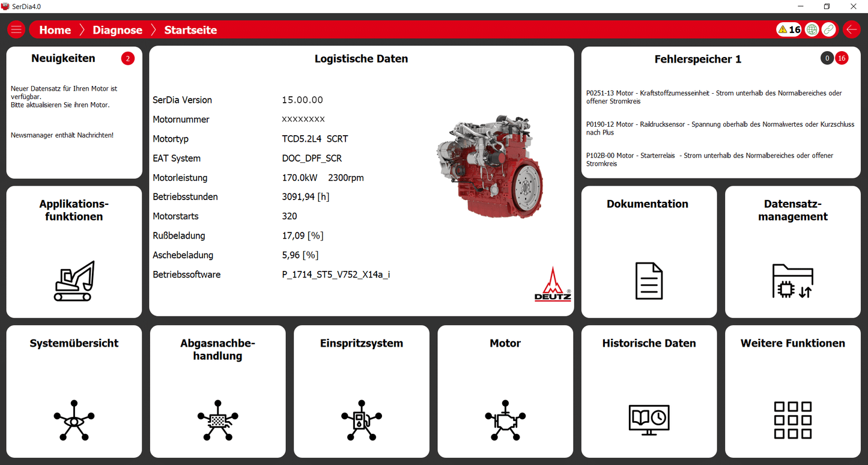Open the Abgasnachbehandlung filter icon
This screenshot has width=868, height=465.
[x=217, y=421]
